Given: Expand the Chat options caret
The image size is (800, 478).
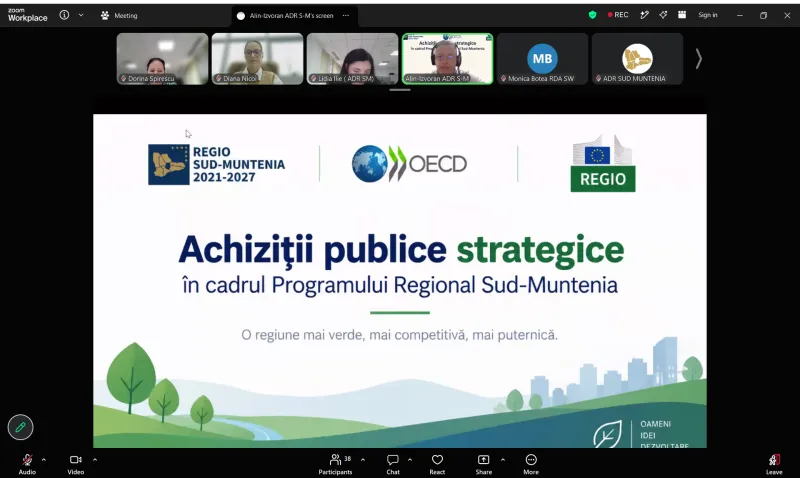Looking at the screenshot, I should (x=410, y=460).
